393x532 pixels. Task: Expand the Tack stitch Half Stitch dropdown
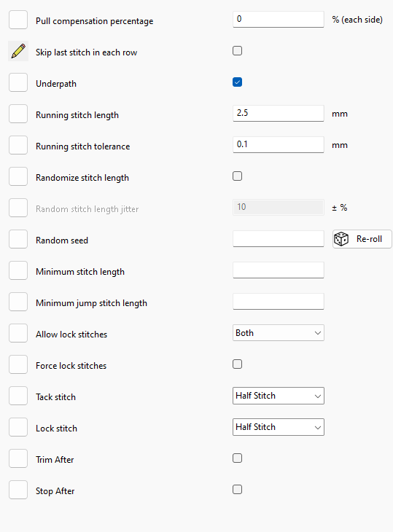pyautogui.click(x=279, y=396)
